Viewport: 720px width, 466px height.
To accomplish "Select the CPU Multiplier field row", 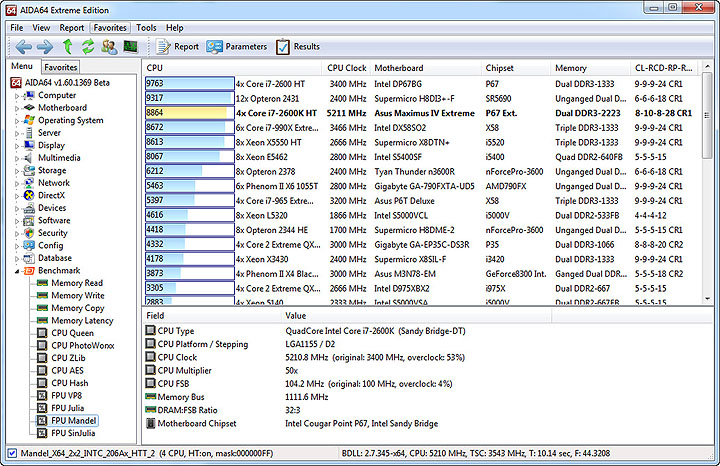I will coord(347,371).
